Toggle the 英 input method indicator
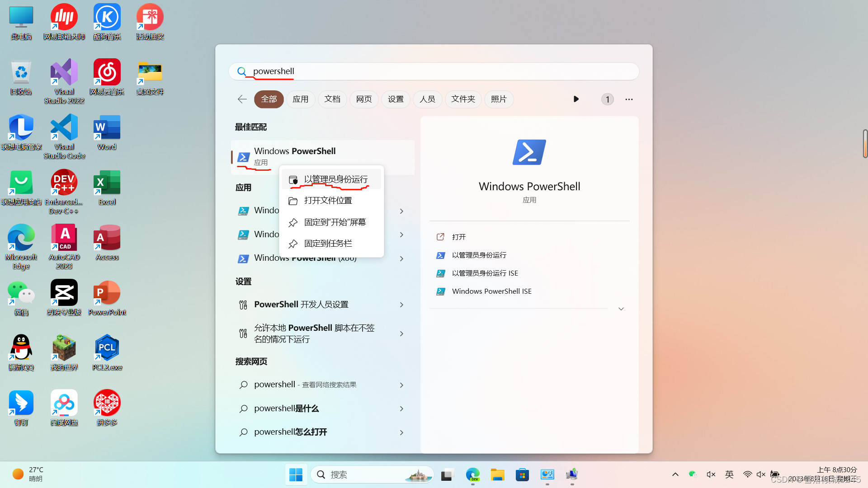The width and height of the screenshot is (868, 488). point(729,474)
